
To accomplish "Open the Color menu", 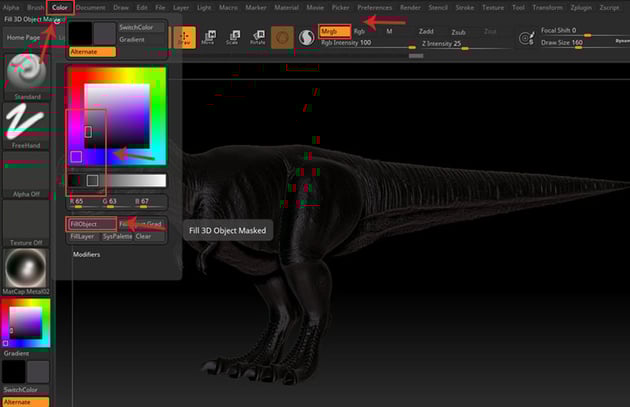I will click(60, 7).
